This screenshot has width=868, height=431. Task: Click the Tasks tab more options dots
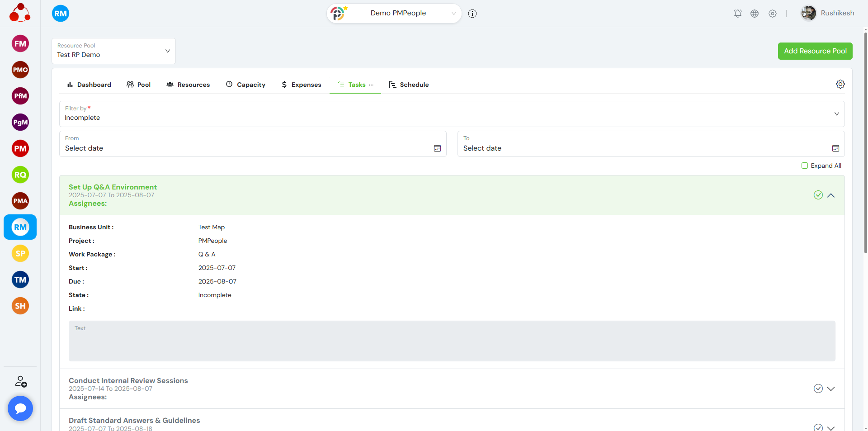pyautogui.click(x=371, y=85)
